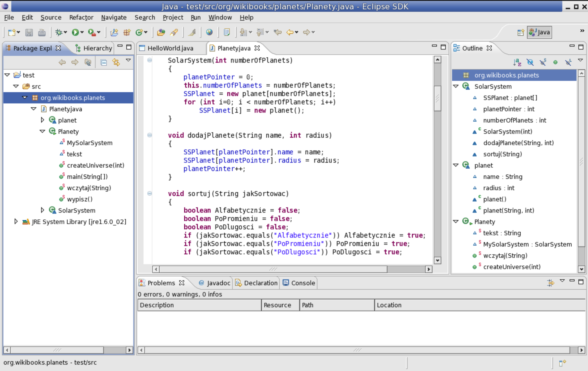
Task: Click the Back navigation arrow in toolbar
Action: click(290, 32)
